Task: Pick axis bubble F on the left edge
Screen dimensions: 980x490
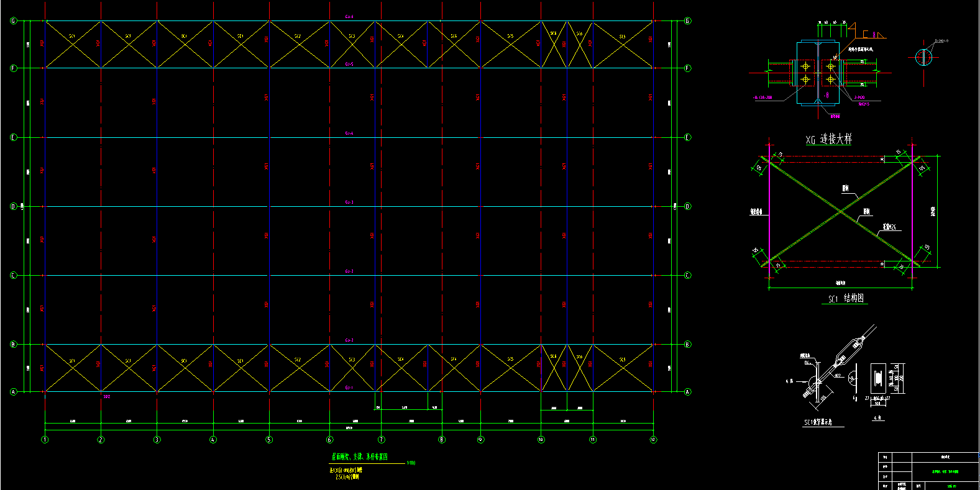Action: coord(13,68)
